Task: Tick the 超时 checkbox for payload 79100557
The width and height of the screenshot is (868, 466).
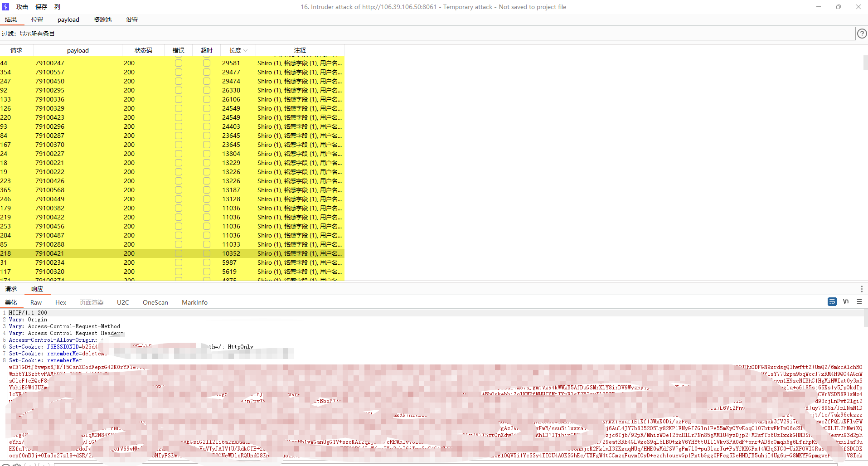Action: pyautogui.click(x=207, y=72)
